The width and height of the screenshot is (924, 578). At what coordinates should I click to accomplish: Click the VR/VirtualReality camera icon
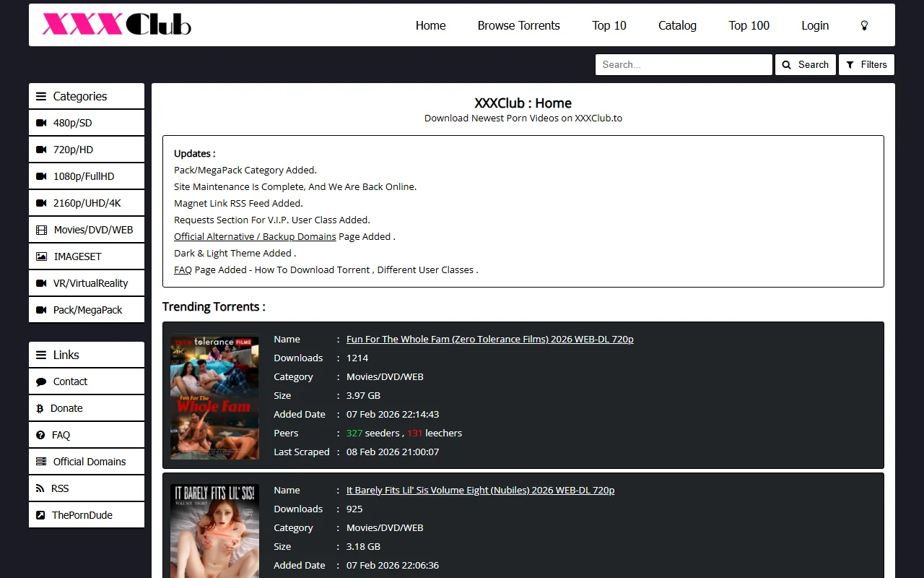tap(42, 282)
